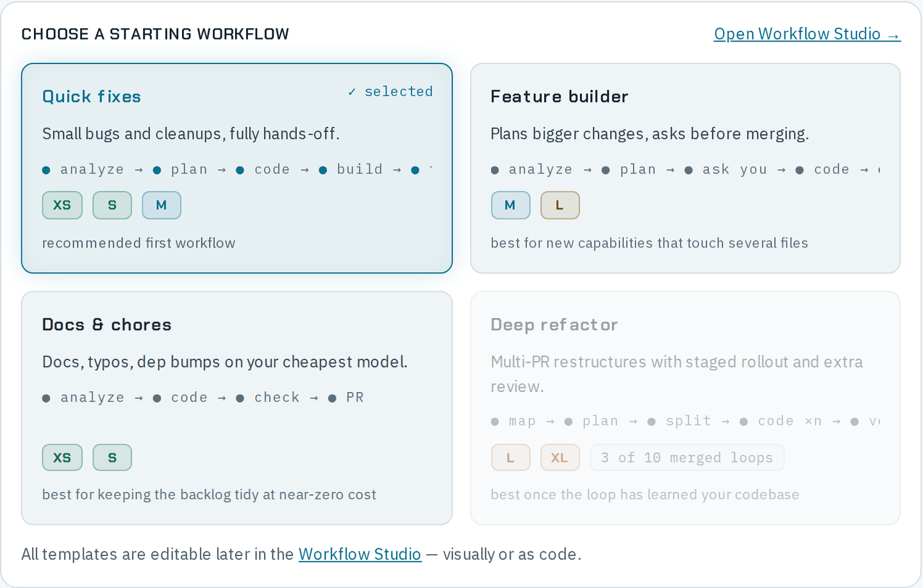Click the L size badge in Deep refactor

pyautogui.click(x=510, y=457)
